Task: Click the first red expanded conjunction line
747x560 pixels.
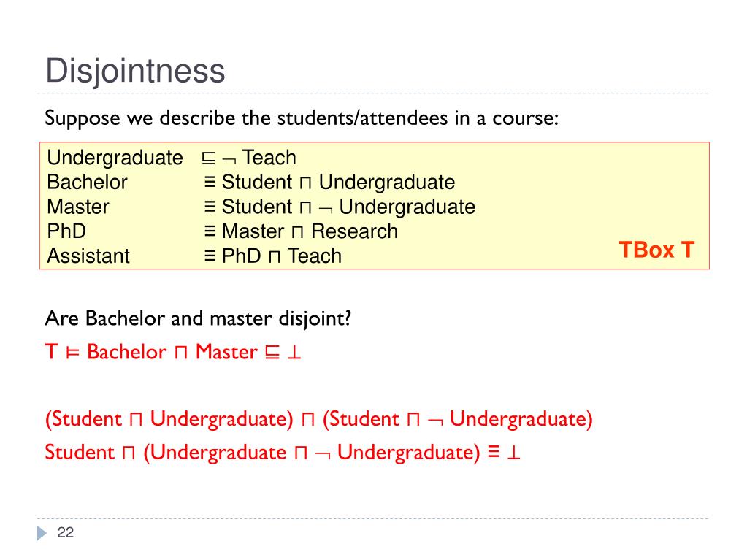Action: [x=318, y=419]
